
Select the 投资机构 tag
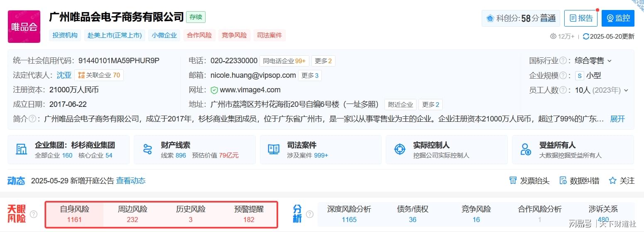coord(65,35)
